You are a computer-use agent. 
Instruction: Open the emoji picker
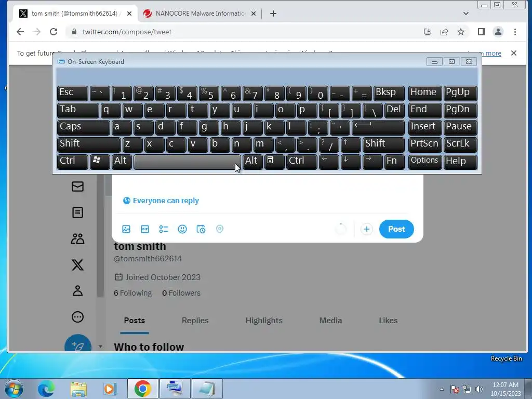[x=182, y=229]
